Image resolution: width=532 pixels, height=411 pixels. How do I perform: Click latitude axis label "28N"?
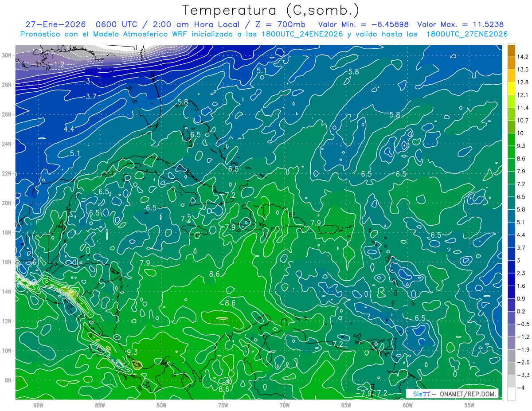tap(7, 85)
